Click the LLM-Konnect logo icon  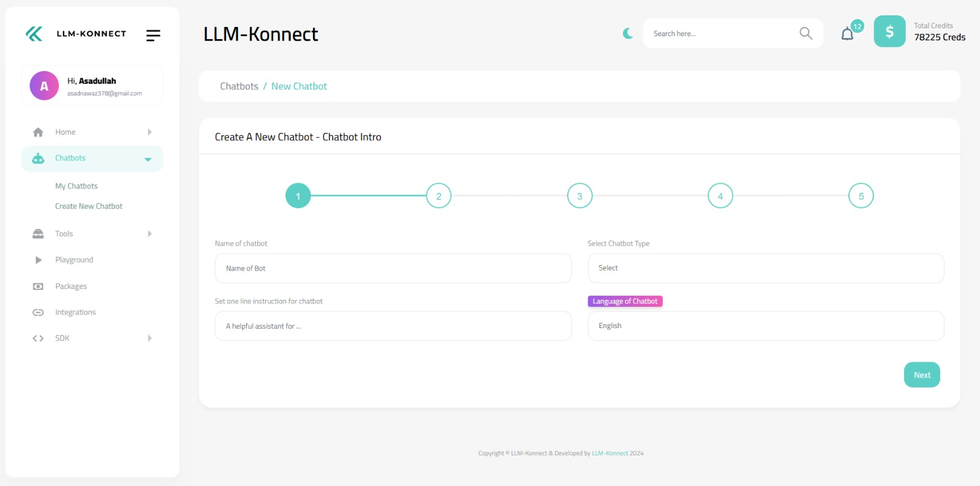click(34, 34)
